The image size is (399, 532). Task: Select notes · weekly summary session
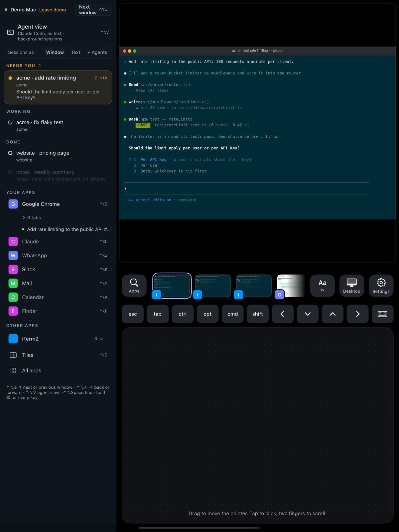[x=58, y=175]
